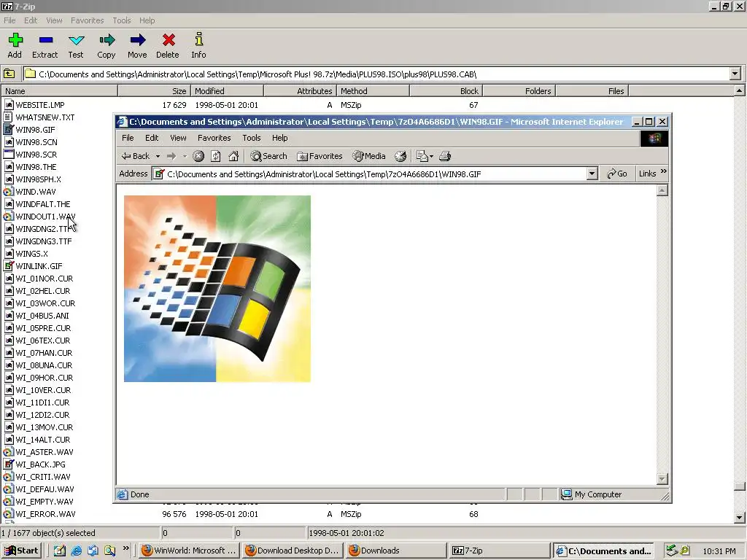Image resolution: width=747 pixels, height=560 pixels.
Task: Open the 7-Zip File menu
Action: click(x=9, y=20)
